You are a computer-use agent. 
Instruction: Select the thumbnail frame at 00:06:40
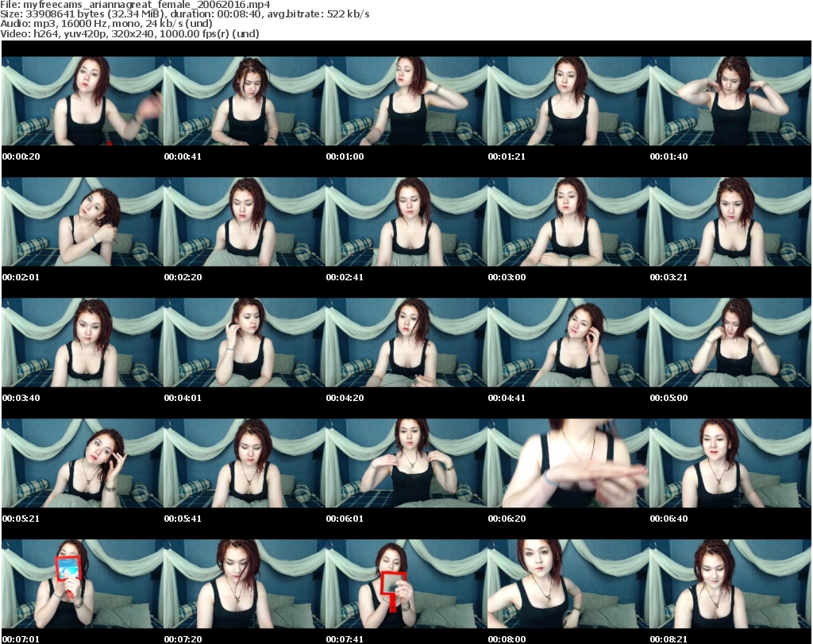point(730,463)
